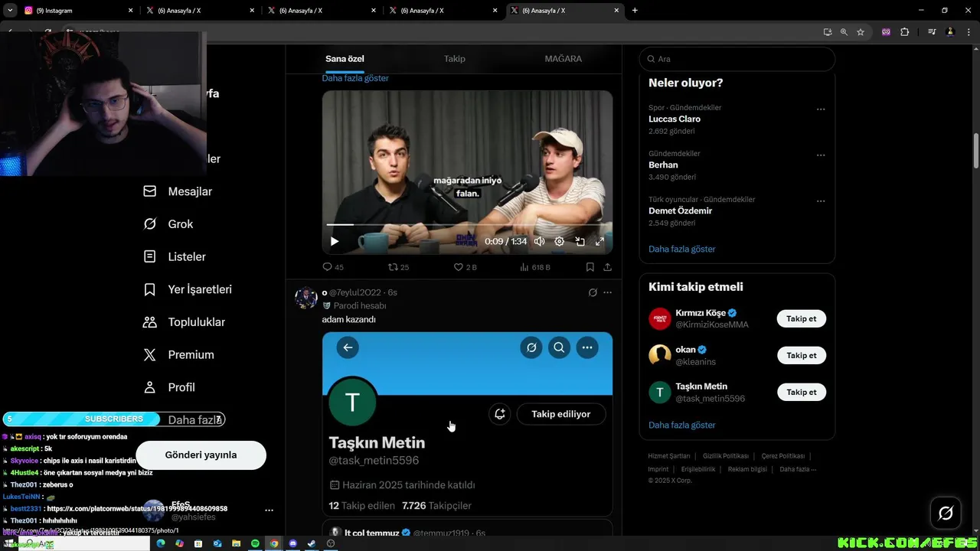Click the reply icon with 45
The width and height of the screenshot is (980, 551).
[x=333, y=267]
